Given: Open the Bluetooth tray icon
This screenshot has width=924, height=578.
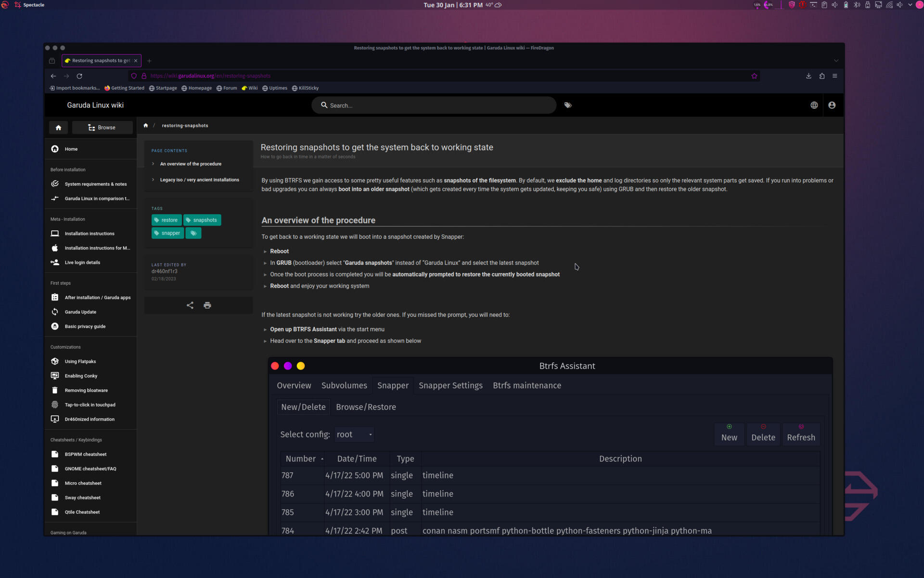Looking at the screenshot, I should tap(857, 5).
